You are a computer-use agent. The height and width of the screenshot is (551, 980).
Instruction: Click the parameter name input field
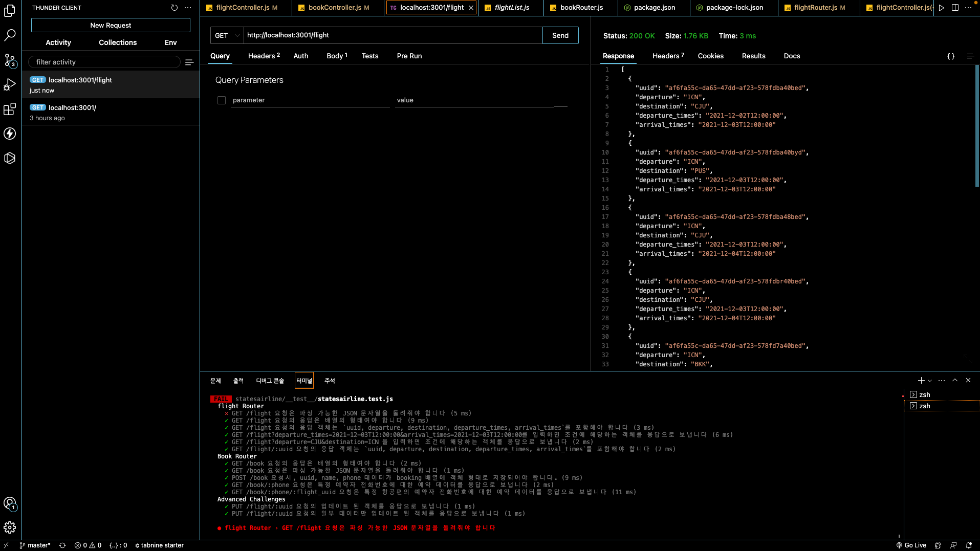coord(310,100)
